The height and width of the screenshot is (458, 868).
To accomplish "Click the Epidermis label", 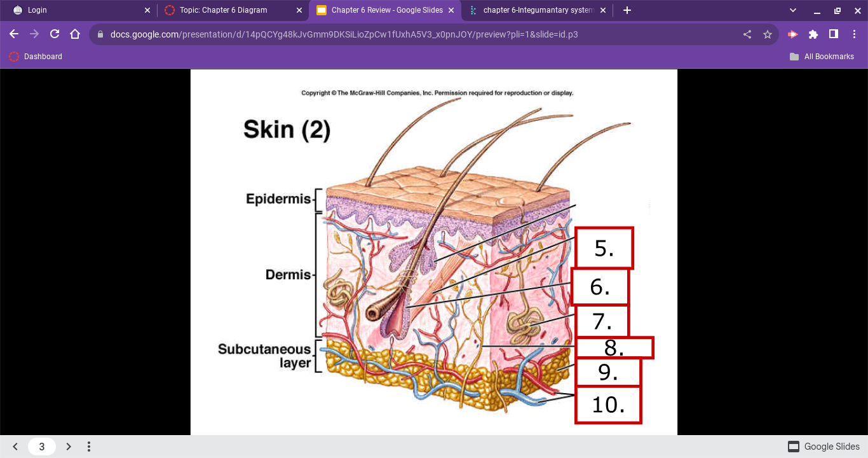I will (278, 200).
